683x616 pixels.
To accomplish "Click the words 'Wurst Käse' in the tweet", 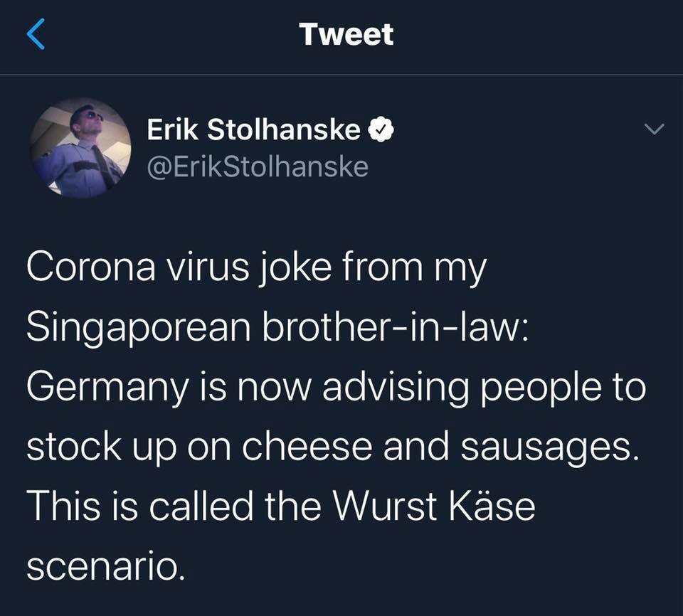I will [x=434, y=506].
